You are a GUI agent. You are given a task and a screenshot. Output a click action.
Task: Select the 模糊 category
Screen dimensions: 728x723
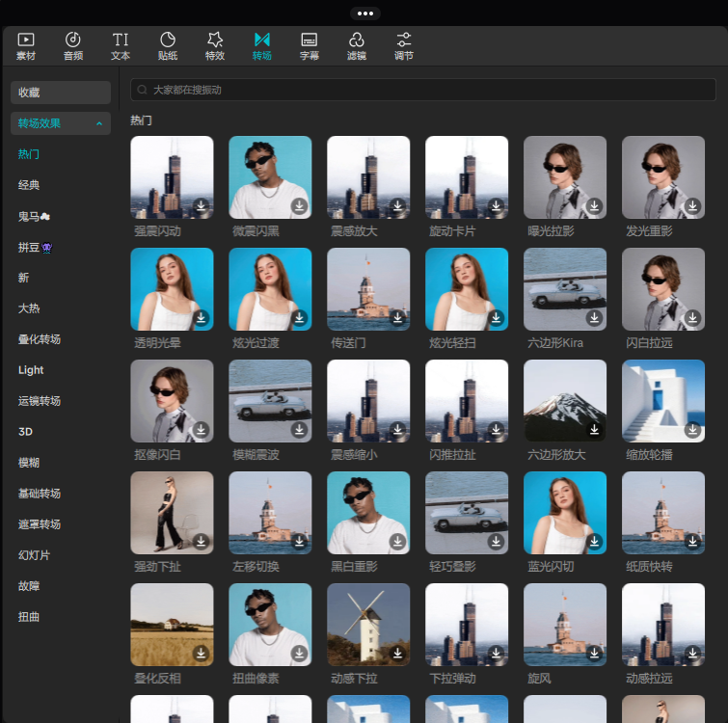(x=29, y=463)
